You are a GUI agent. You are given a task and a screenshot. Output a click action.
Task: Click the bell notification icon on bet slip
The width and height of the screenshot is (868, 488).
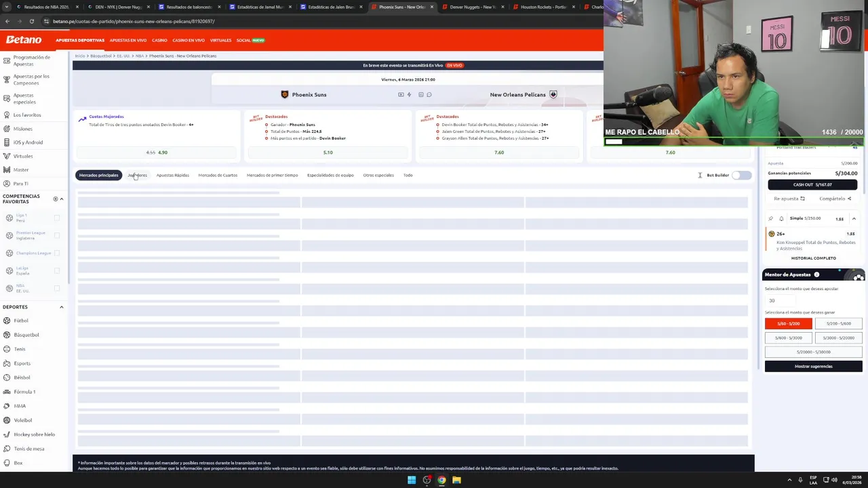coord(781,219)
